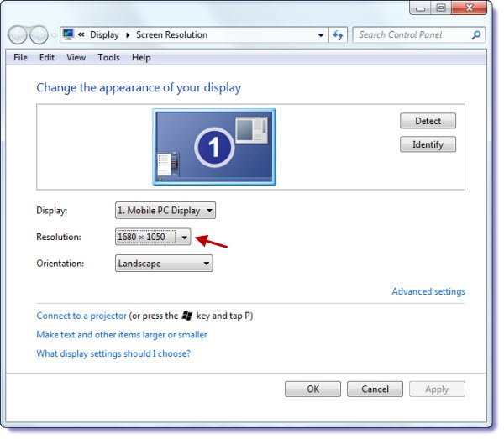Click the Identify button
Screen dimensions: 504x439
pos(428,144)
